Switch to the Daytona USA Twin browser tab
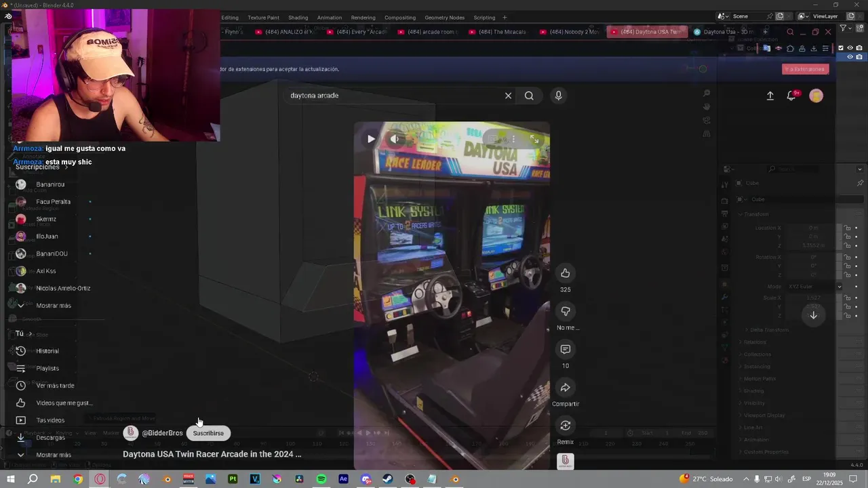Viewport: 868px width, 488px height. coord(648,32)
